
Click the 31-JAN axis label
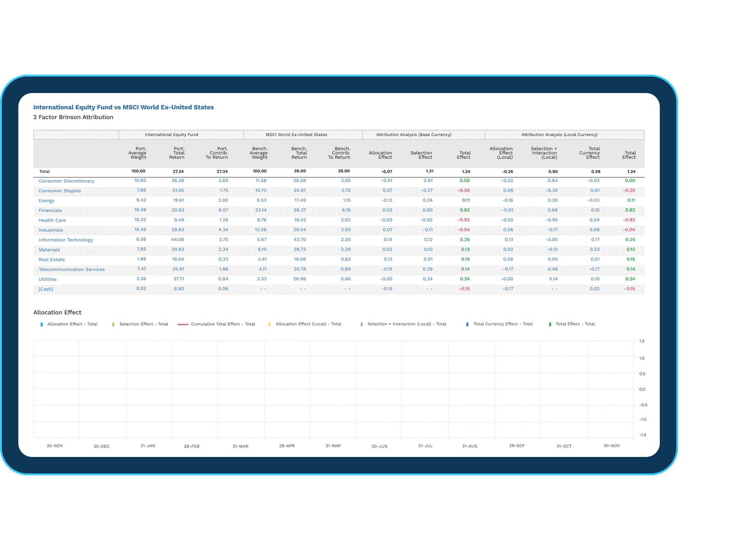[148, 446]
